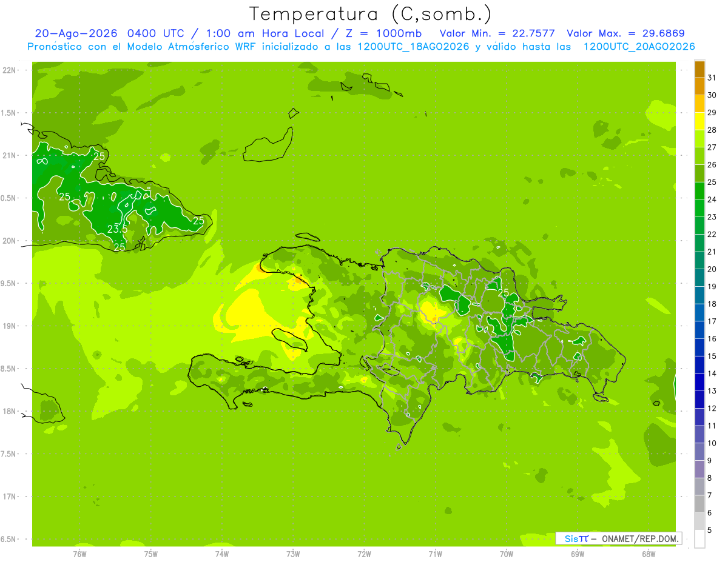Click the "74W" longitude axis label
This screenshot has width=728, height=562.
point(222,554)
